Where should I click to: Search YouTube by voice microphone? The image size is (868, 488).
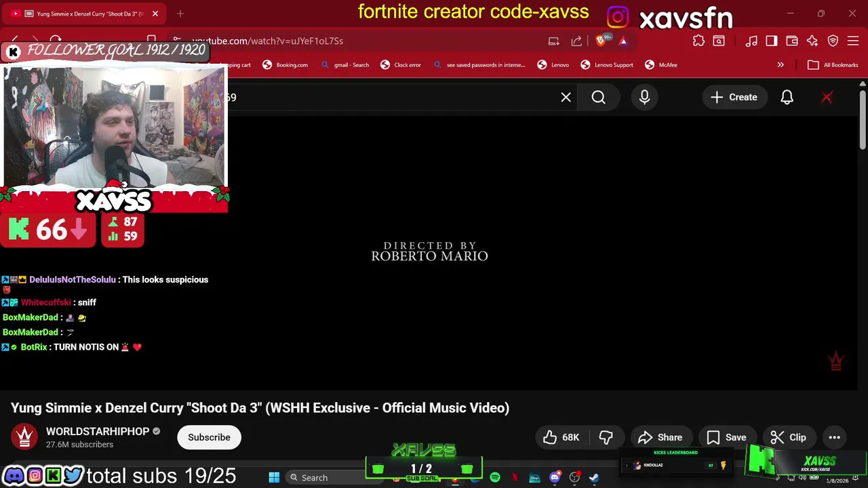pos(645,97)
